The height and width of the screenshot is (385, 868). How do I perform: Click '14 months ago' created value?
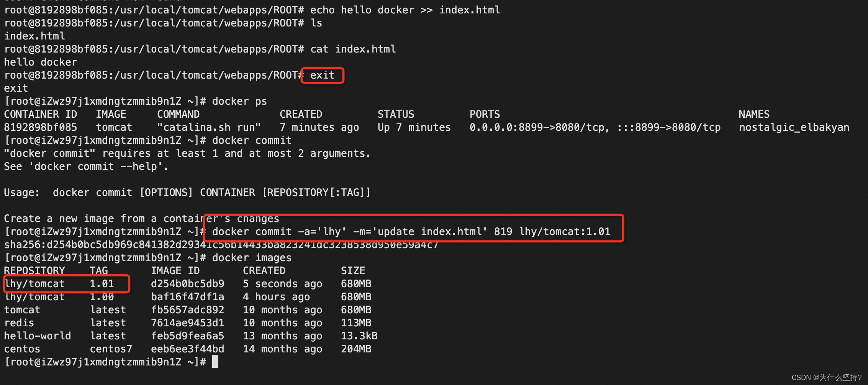(x=282, y=349)
